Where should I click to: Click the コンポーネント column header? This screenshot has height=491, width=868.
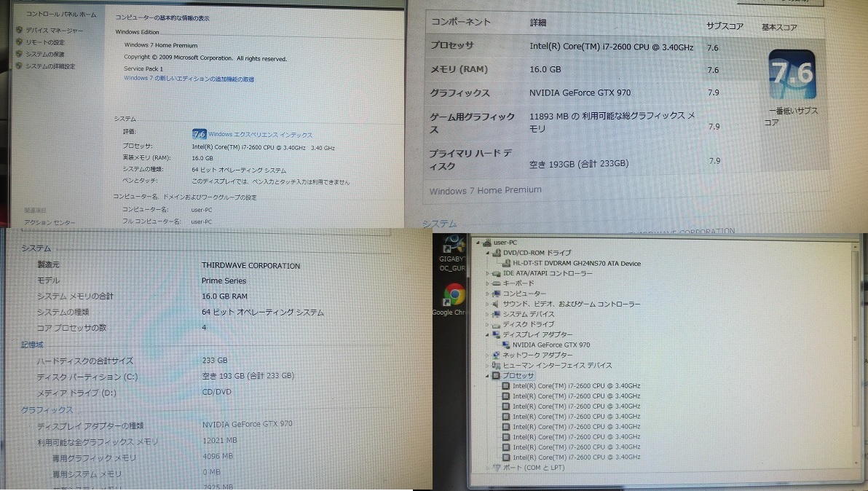pyautogui.click(x=460, y=22)
